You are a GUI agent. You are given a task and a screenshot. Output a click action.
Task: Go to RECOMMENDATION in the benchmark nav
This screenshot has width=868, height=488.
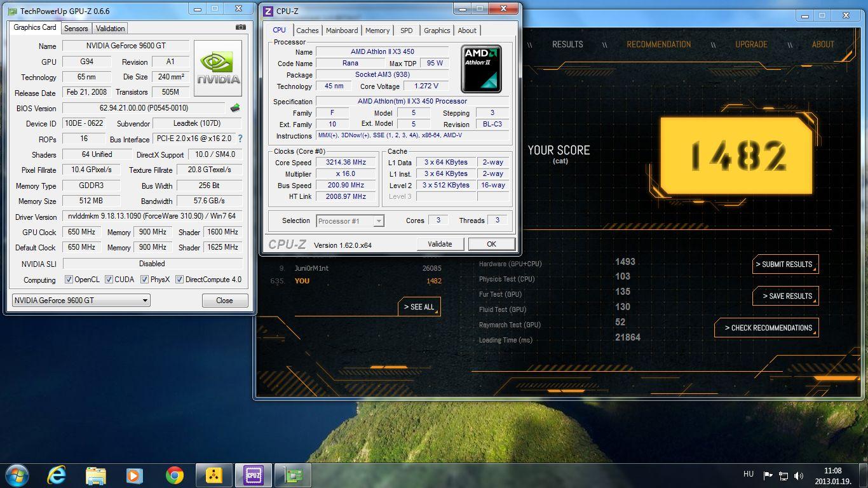point(659,44)
